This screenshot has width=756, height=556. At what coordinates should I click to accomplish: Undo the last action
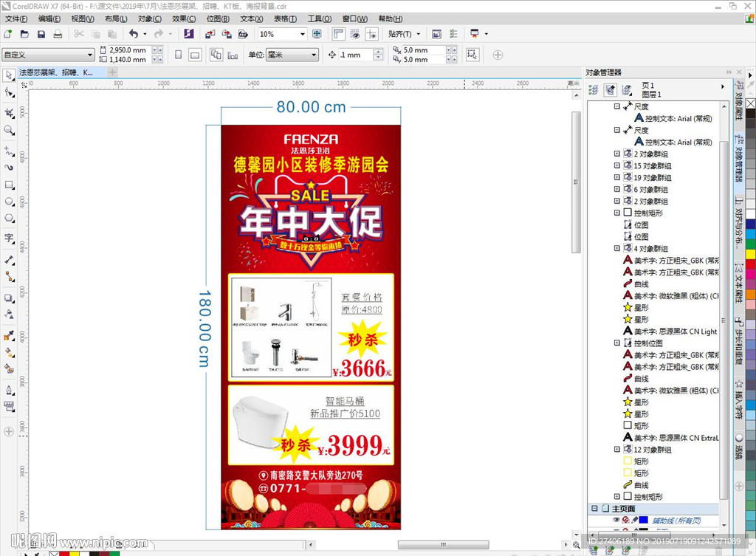click(x=134, y=34)
